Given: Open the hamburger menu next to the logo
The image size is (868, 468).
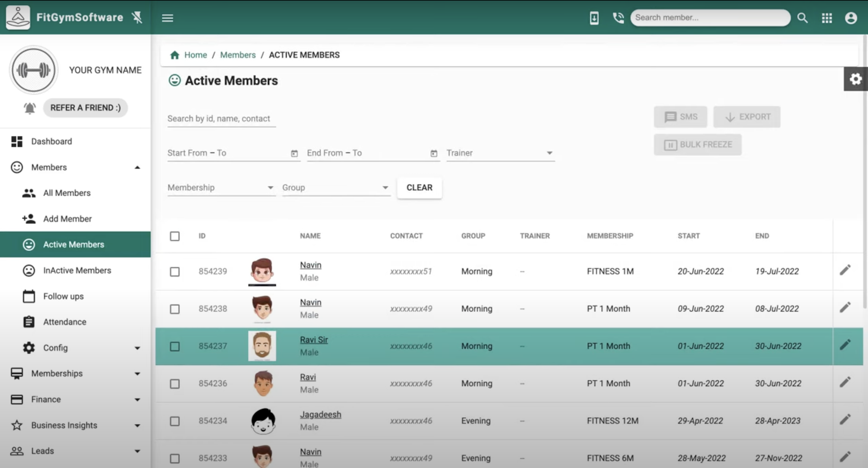Looking at the screenshot, I should coord(168,18).
